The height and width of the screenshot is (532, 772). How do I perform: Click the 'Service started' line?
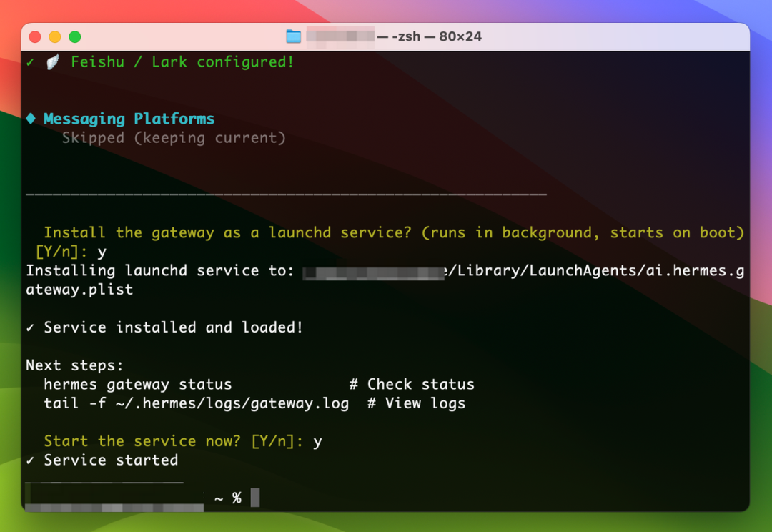[111, 460]
